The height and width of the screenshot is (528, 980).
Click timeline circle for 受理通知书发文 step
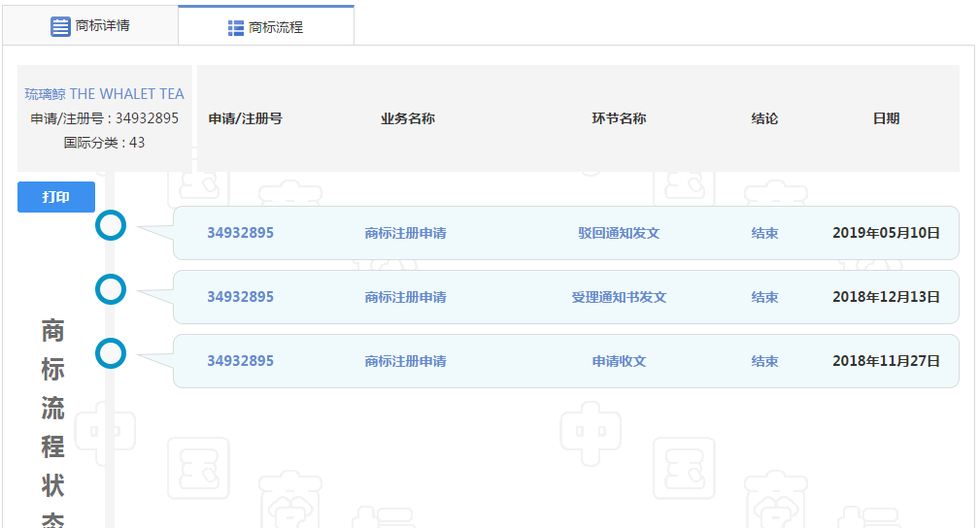click(x=112, y=289)
